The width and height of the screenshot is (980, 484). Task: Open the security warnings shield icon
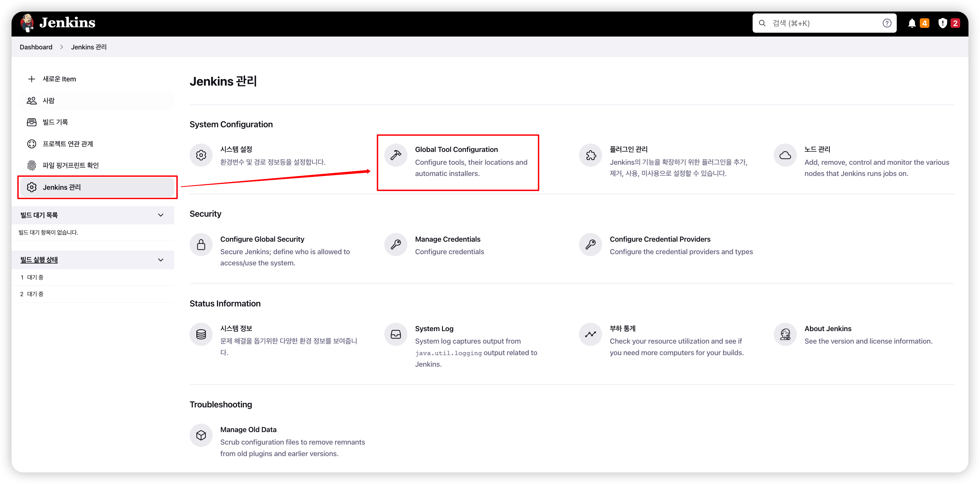(942, 23)
